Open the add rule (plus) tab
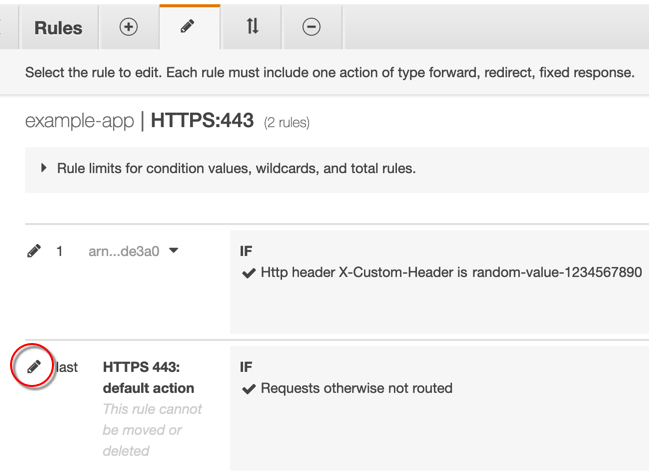649x472 pixels. point(128,27)
